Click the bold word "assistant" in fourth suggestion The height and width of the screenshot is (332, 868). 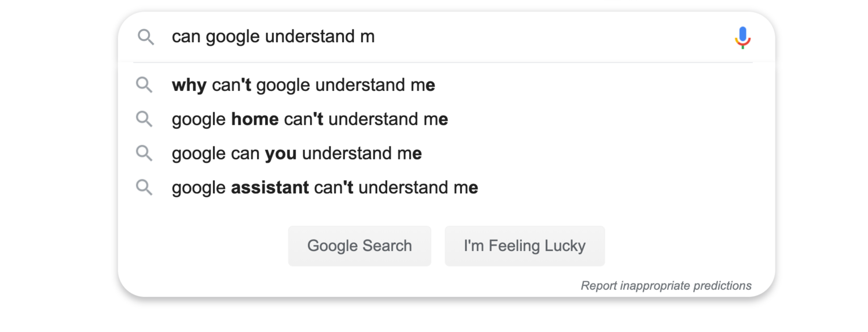(x=270, y=188)
